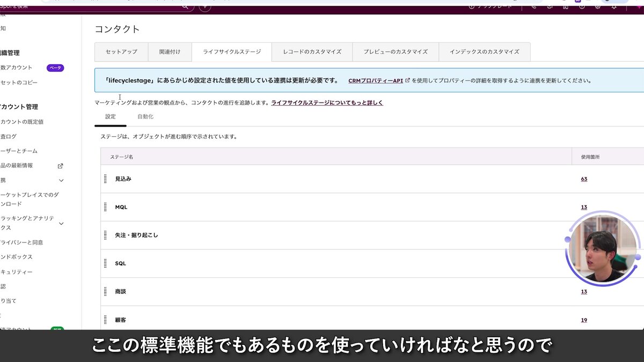Click the help icon in the header
Screen dimensions: 644x362
pyautogui.click(x=581, y=8)
